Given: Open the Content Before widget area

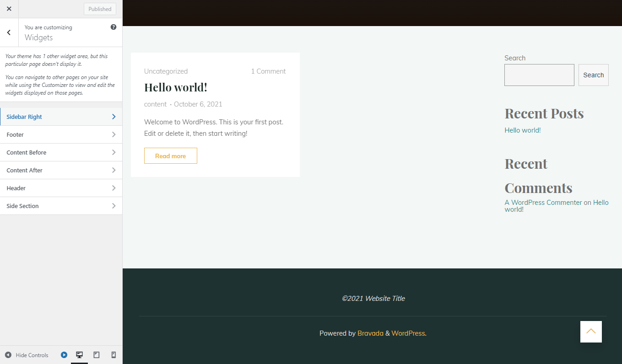Looking at the screenshot, I should (61, 152).
